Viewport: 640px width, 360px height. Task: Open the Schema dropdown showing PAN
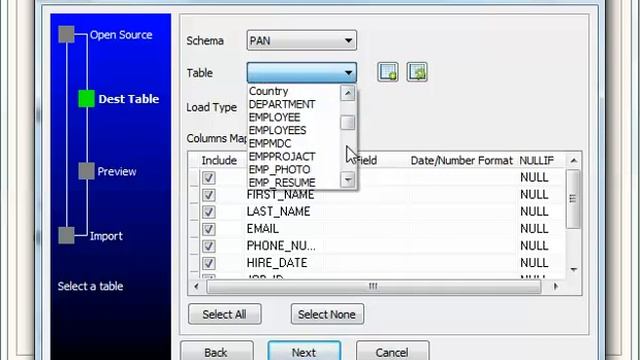click(302, 40)
